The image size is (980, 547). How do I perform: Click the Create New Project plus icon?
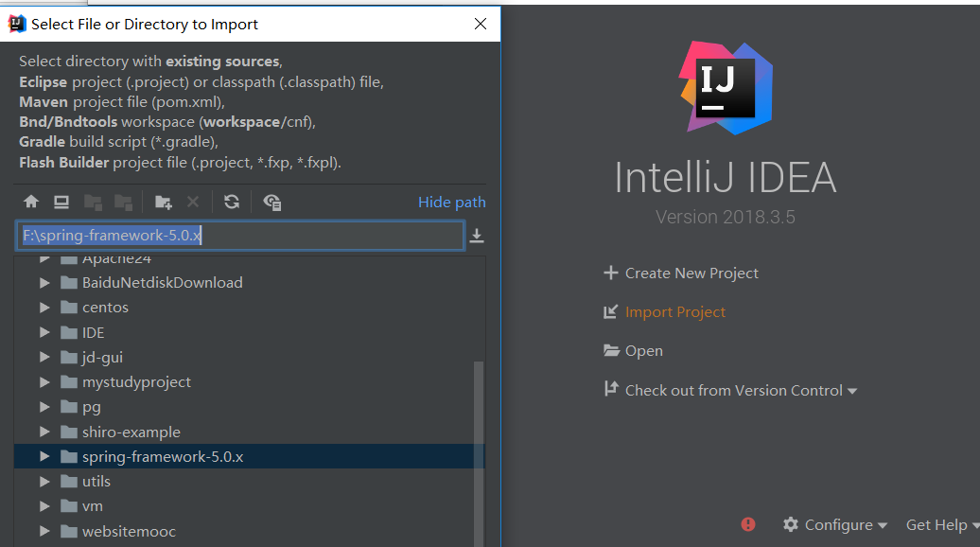pyautogui.click(x=611, y=273)
